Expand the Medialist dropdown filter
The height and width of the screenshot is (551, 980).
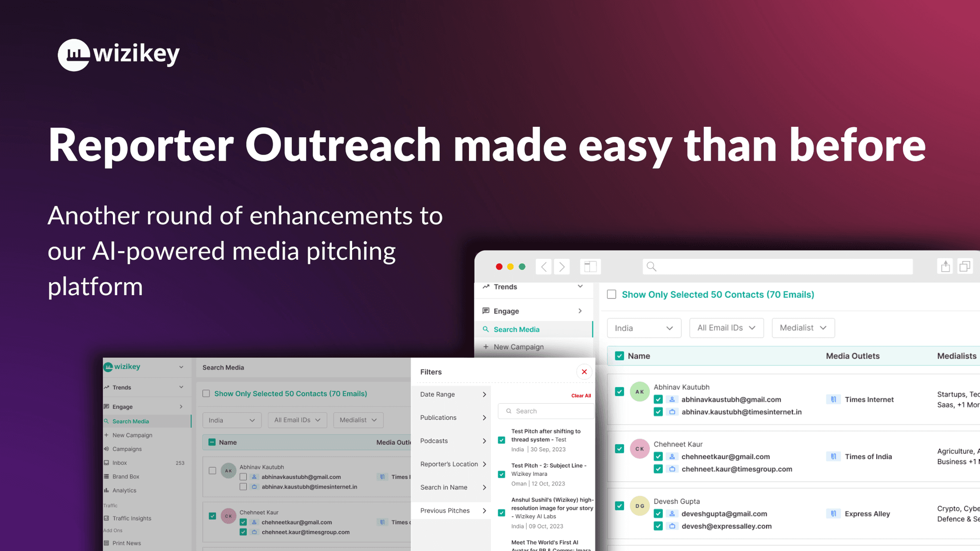[x=802, y=328]
